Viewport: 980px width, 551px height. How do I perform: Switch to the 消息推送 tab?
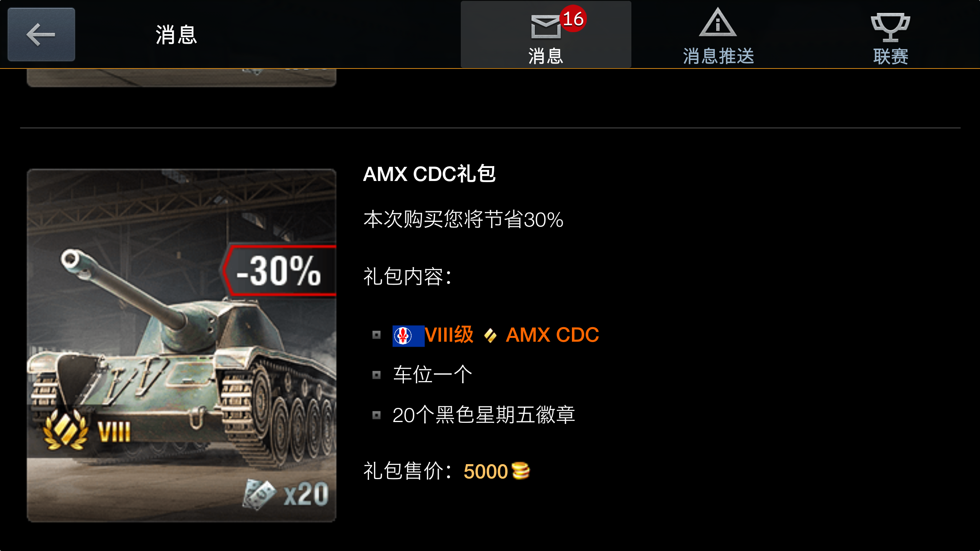click(x=718, y=34)
